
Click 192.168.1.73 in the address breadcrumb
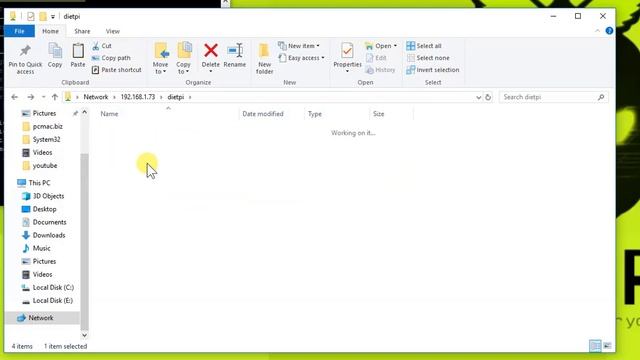tap(138, 97)
